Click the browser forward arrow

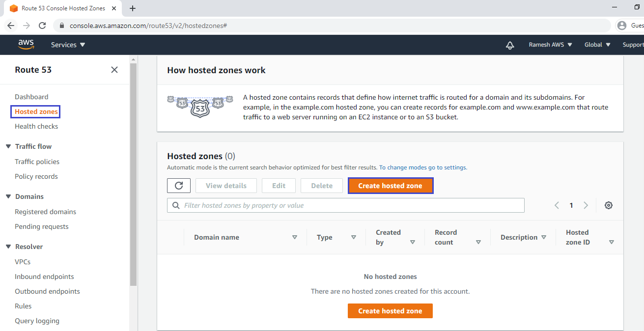pyautogui.click(x=27, y=26)
